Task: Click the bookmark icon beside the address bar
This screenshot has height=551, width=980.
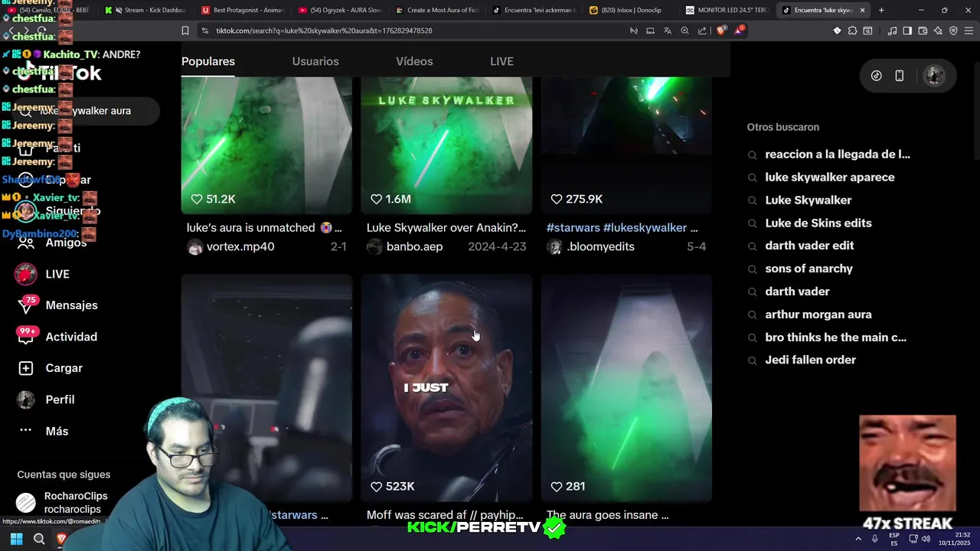Action: click(x=185, y=31)
